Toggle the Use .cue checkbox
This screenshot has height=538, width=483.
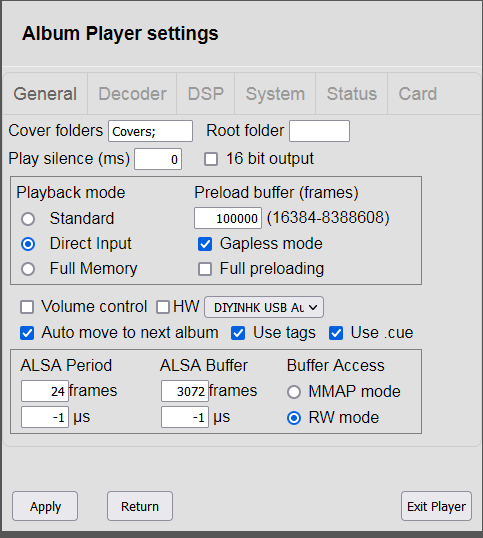click(336, 333)
